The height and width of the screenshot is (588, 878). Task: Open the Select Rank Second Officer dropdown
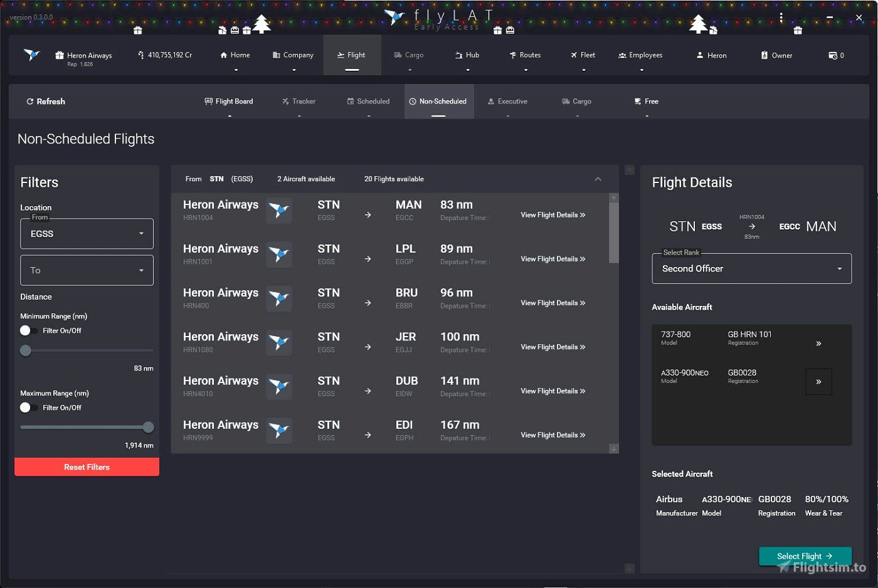pyautogui.click(x=751, y=268)
